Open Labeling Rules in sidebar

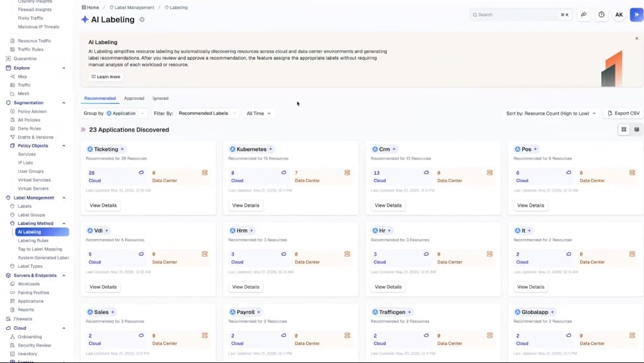33,240
